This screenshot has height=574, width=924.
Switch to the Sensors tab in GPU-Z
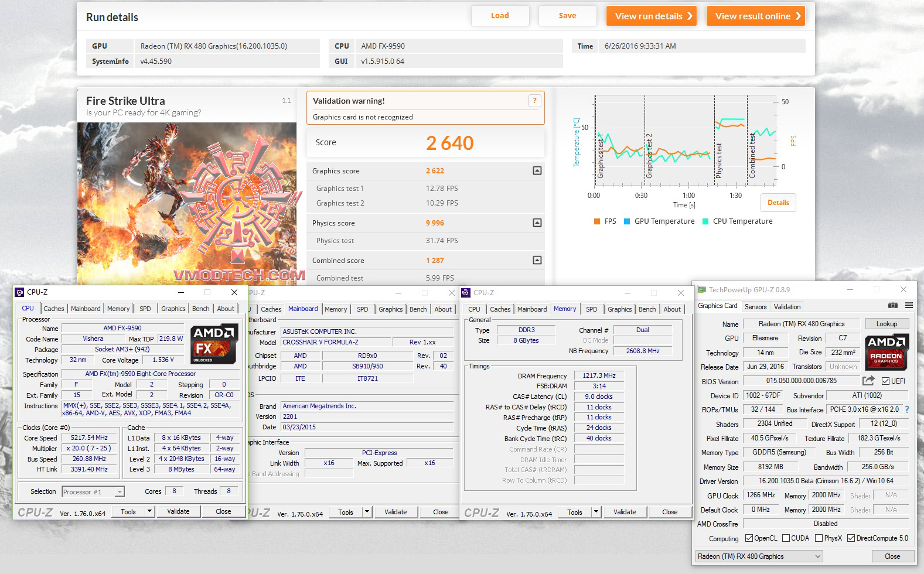(x=755, y=307)
